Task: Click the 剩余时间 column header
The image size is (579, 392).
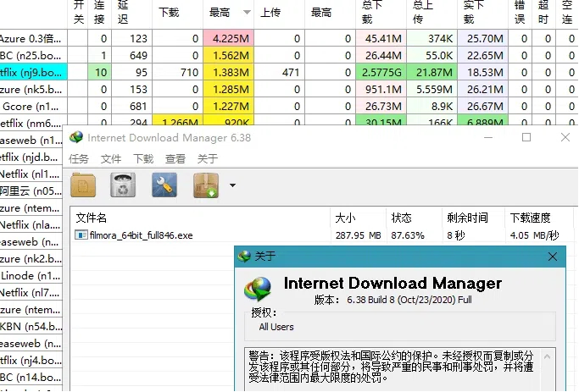Action: click(473, 218)
